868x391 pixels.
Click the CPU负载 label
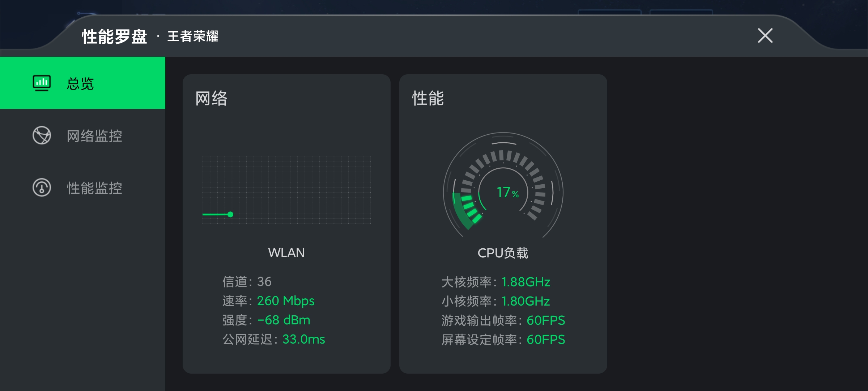click(x=503, y=253)
